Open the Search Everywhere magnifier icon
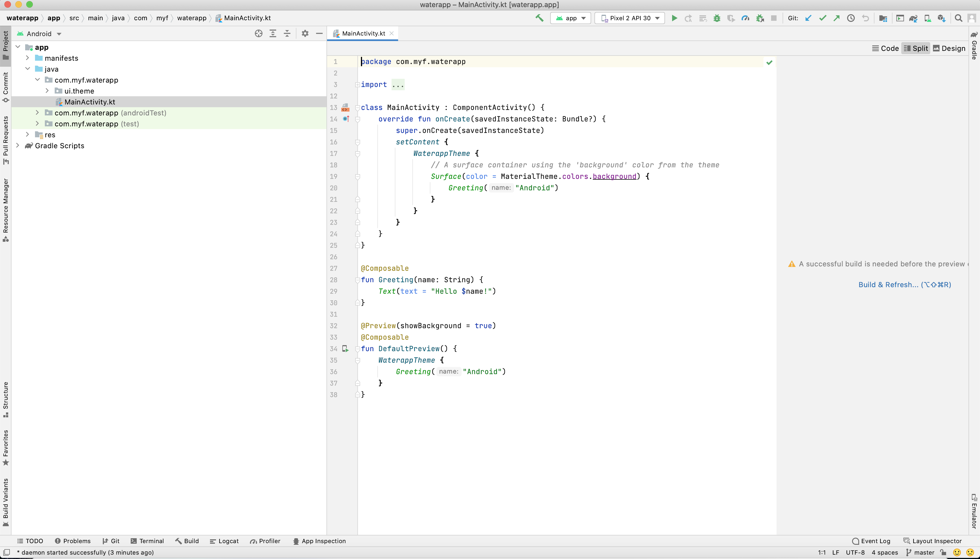Screen dimensions: 980x559 point(958,18)
